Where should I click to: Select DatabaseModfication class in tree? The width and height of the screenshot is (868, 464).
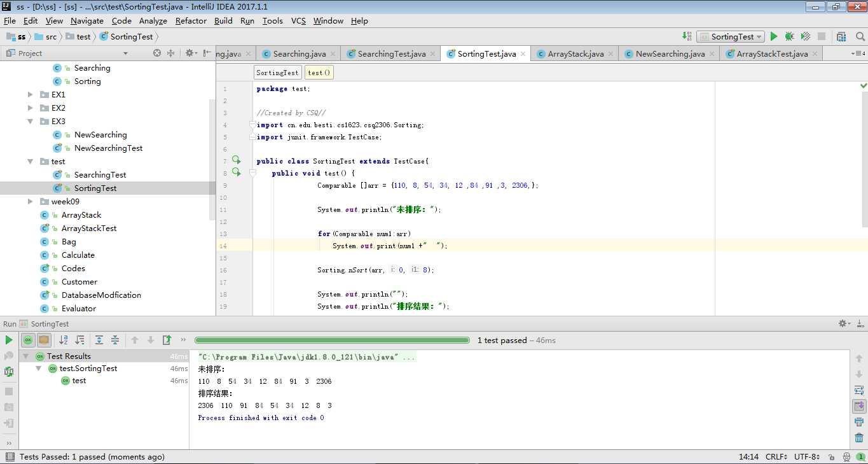point(101,295)
